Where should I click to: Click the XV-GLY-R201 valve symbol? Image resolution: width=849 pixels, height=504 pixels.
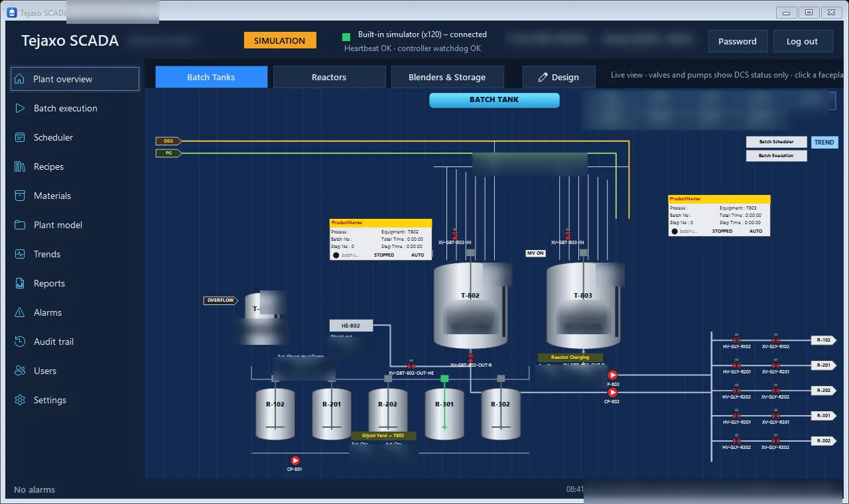[775, 365]
